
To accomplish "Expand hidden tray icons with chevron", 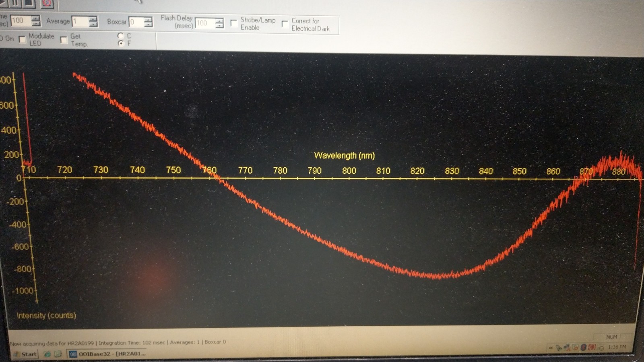I will click(551, 348).
